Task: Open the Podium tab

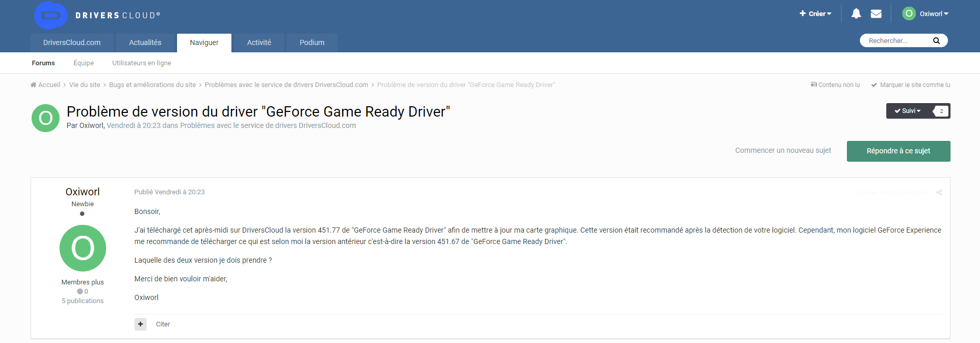Action: 312,43
